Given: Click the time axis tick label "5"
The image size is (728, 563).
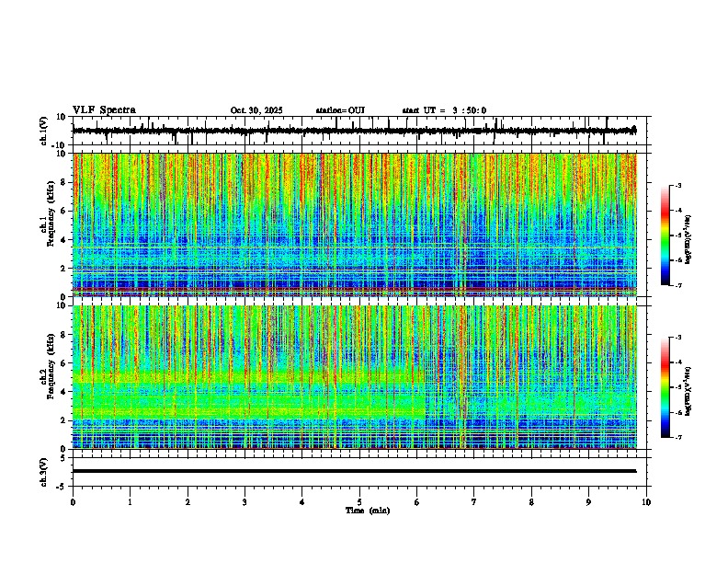Looking at the screenshot, I should click(359, 502).
